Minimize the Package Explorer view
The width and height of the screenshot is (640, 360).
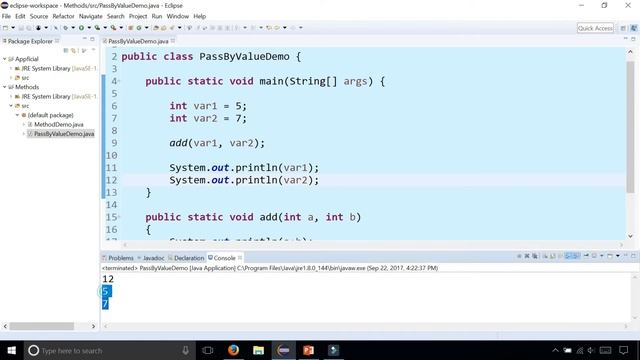(84, 39)
